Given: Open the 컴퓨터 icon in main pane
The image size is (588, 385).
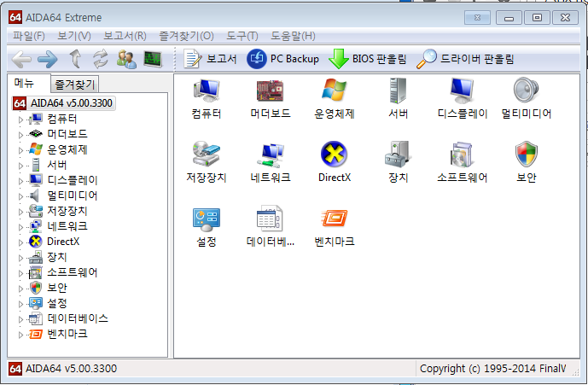Looking at the screenshot, I should click(207, 90).
